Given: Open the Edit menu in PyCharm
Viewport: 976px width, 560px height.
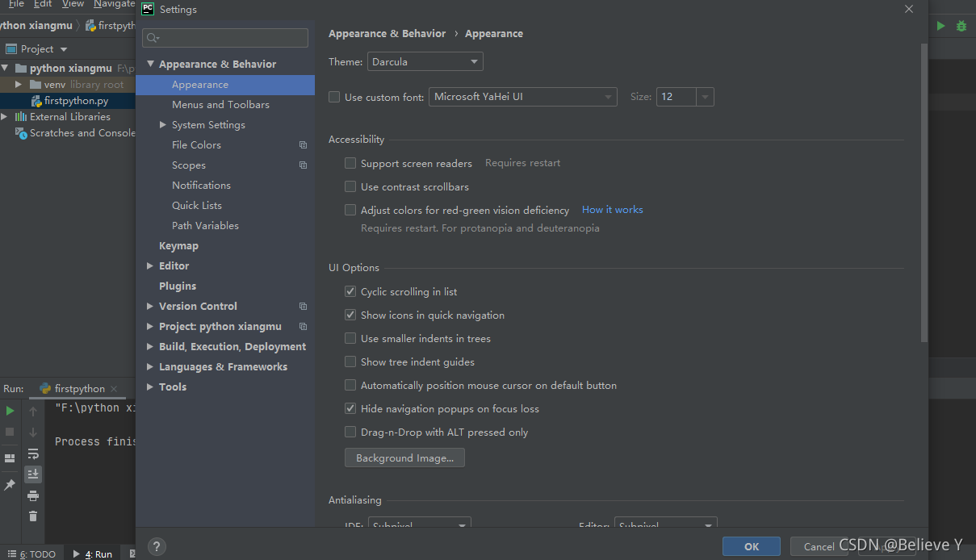Looking at the screenshot, I should [x=43, y=4].
